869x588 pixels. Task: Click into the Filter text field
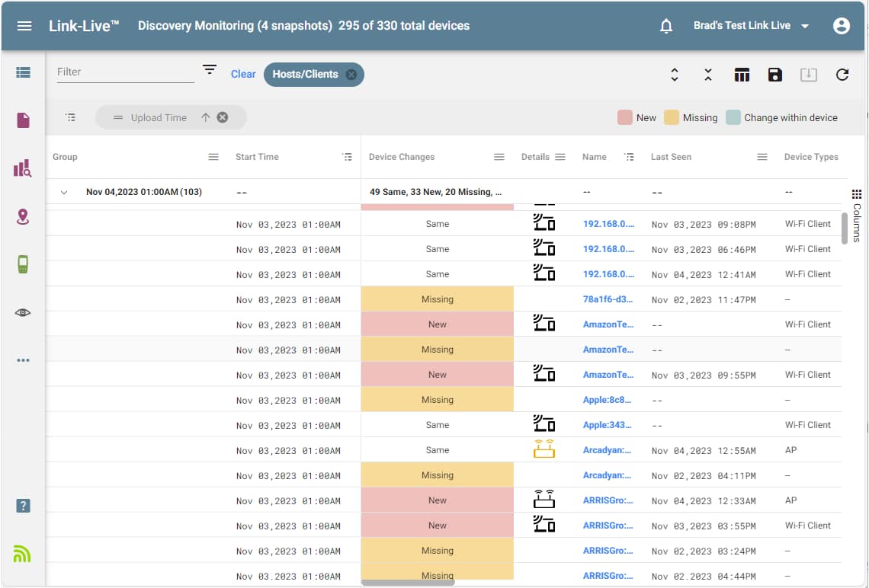point(125,72)
